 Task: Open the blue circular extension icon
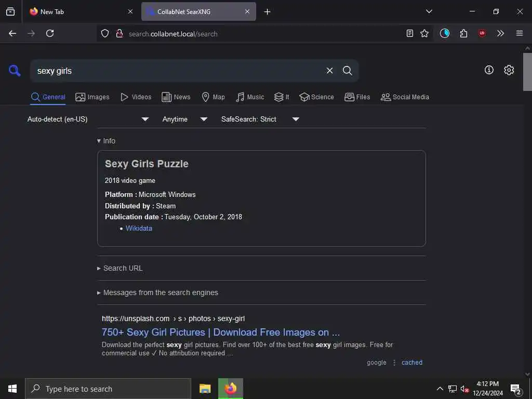coord(445,33)
